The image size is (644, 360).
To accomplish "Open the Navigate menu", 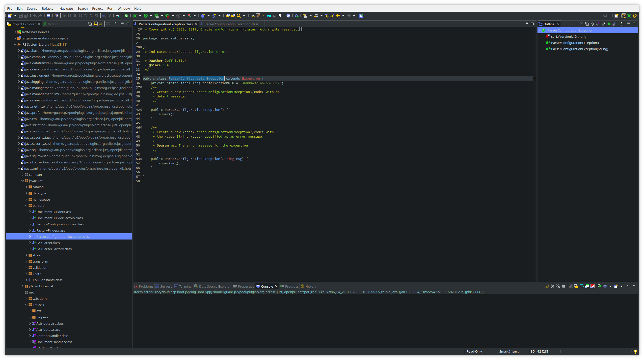I will click(x=66, y=8).
